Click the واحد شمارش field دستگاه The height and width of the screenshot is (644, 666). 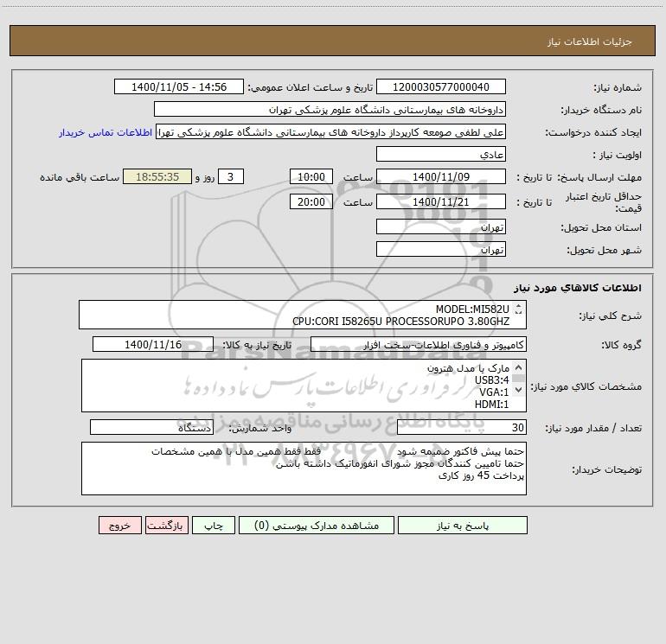point(151,428)
